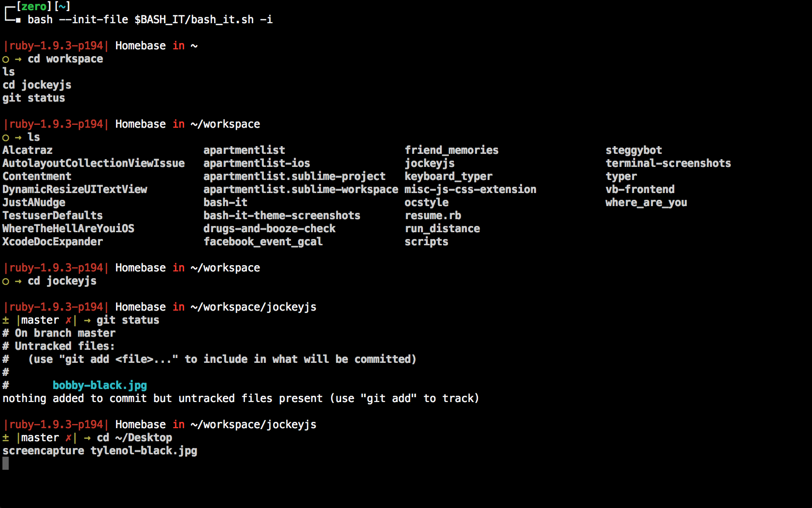Click the ± symbol on the cd ~/Desktop prompt line
This screenshot has height=508, width=812.
click(x=6, y=438)
